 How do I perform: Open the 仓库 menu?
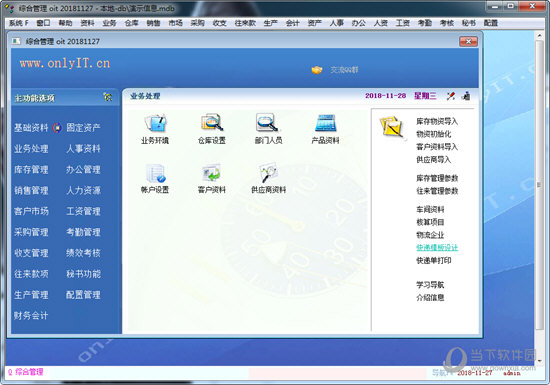tap(131, 23)
